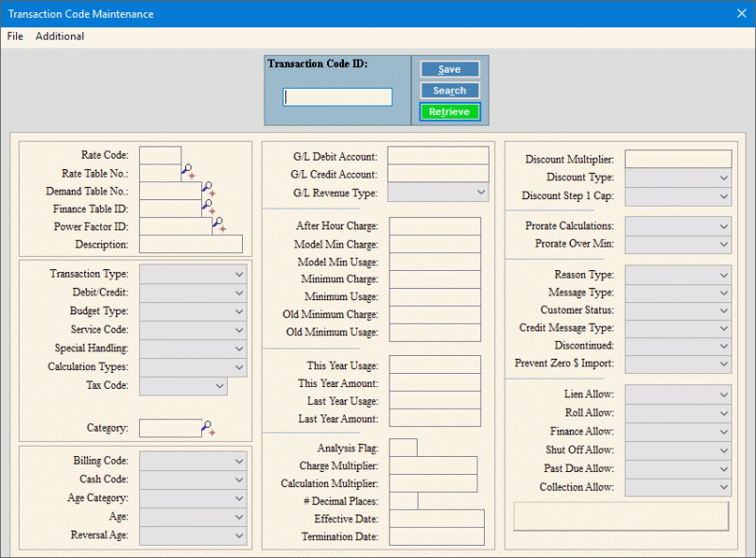Screen dimensions: 756x558
Task: Open the Tax Code dropdown
Action: (x=183, y=386)
